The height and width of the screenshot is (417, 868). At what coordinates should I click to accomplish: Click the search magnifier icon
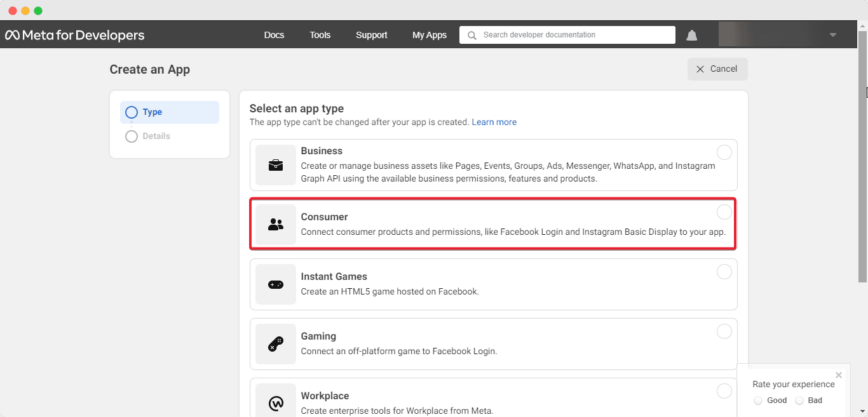471,36
